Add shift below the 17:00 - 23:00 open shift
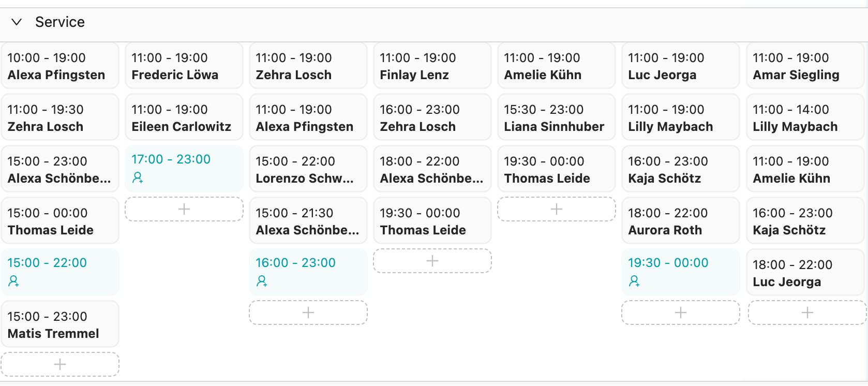Screen dimensions: 868x386 click(x=184, y=209)
